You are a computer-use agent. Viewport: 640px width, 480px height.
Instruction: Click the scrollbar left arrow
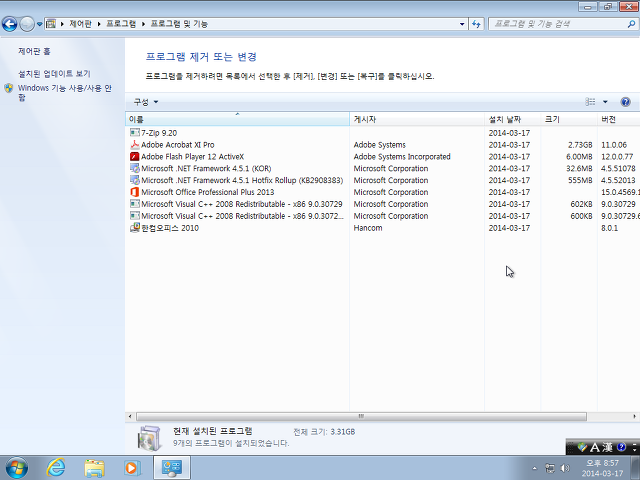130,416
